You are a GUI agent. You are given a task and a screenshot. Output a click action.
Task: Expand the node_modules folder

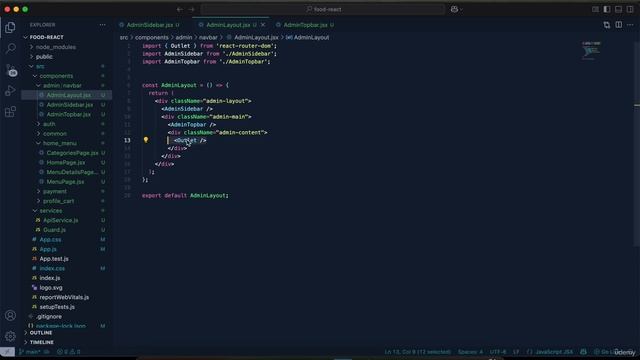pos(56,47)
